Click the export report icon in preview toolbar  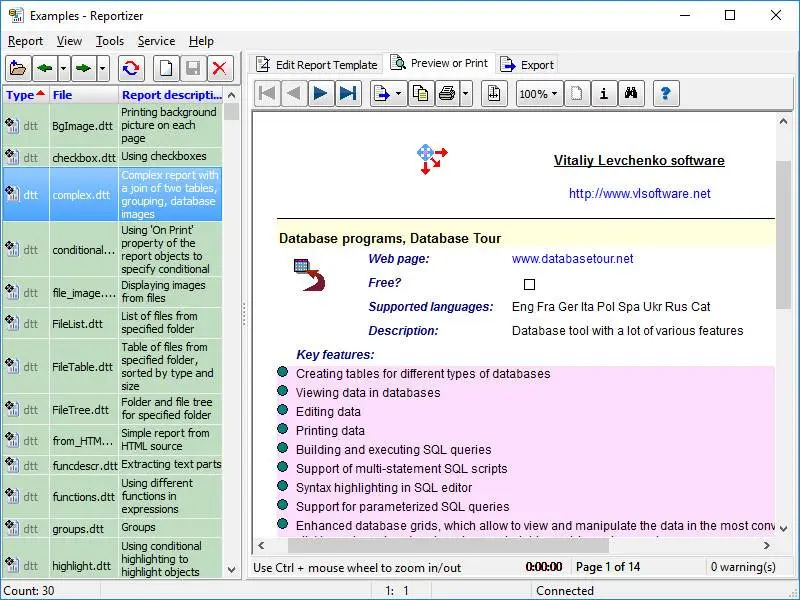pos(382,93)
